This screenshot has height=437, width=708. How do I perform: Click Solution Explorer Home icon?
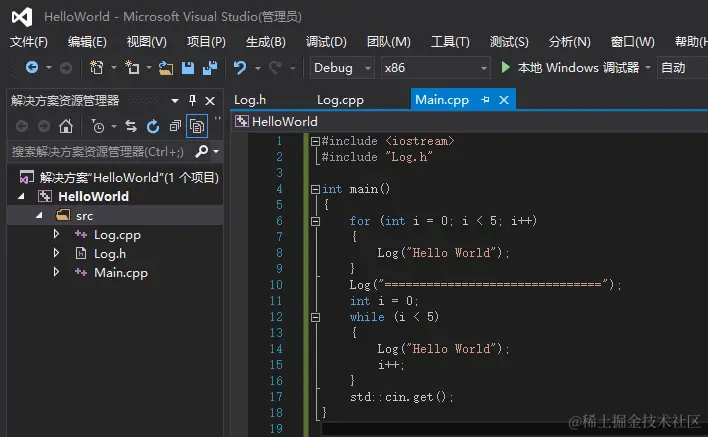pyautogui.click(x=66, y=126)
